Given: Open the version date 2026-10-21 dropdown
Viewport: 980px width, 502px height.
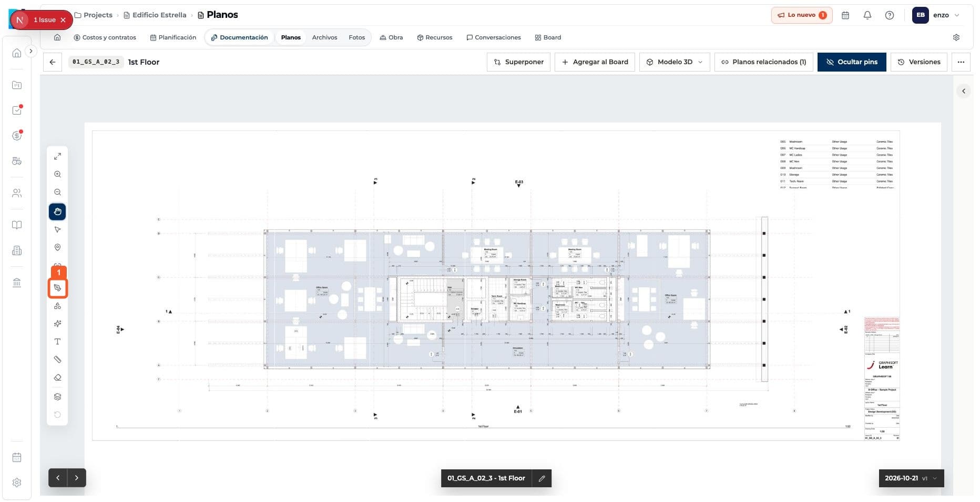Looking at the screenshot, I should 911,478.
